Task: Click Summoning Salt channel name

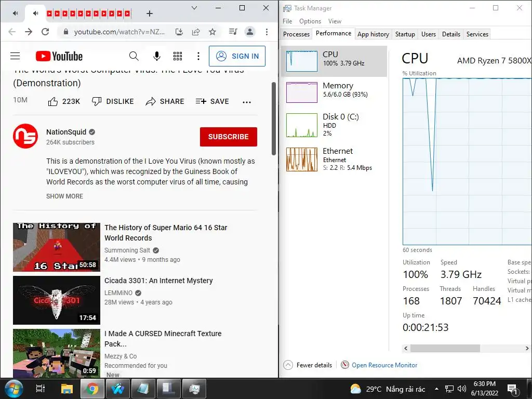Action: (127, 250)
